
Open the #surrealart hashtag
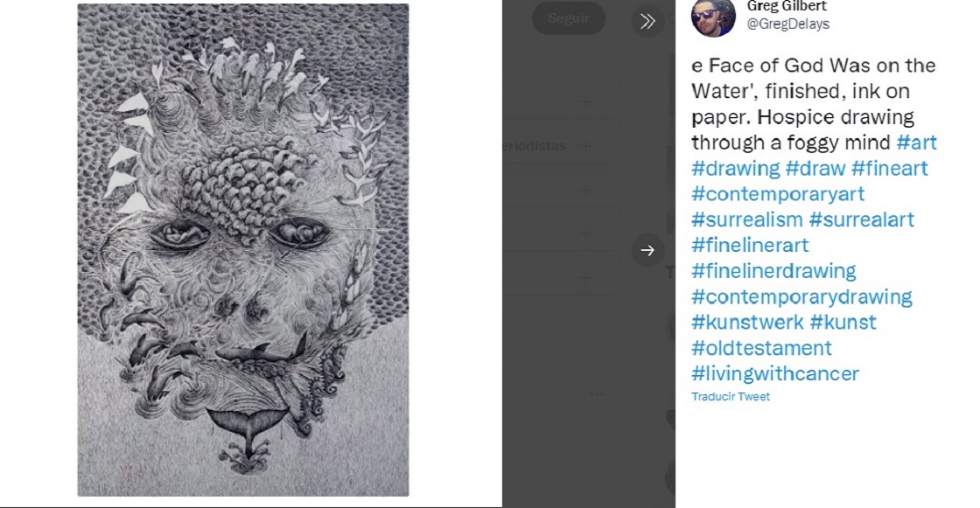coord(862,219)
